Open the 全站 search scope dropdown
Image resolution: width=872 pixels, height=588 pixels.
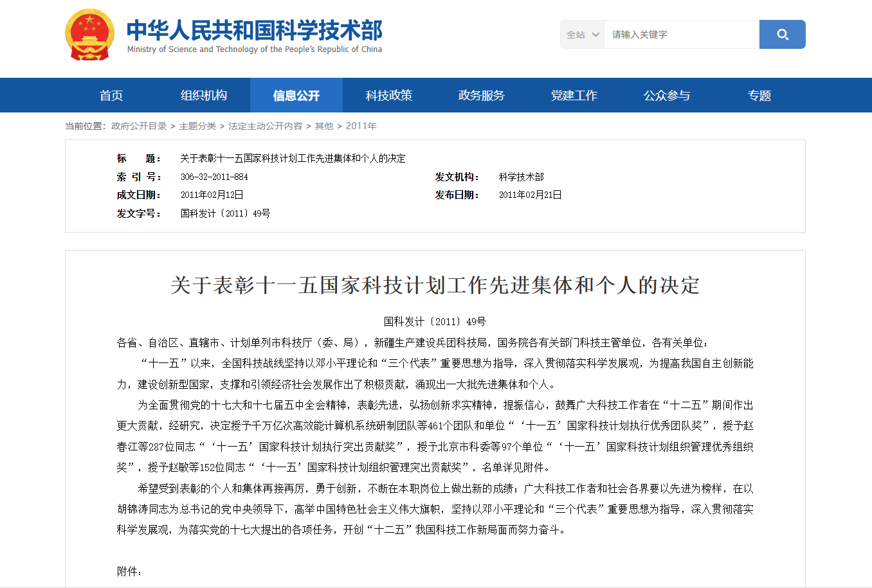[x=583, y=35]
